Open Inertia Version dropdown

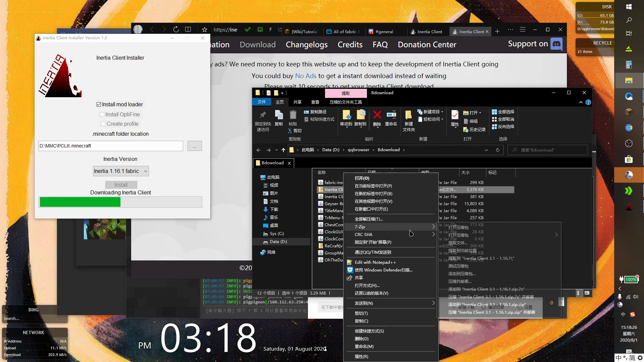[x=121, y=171]
